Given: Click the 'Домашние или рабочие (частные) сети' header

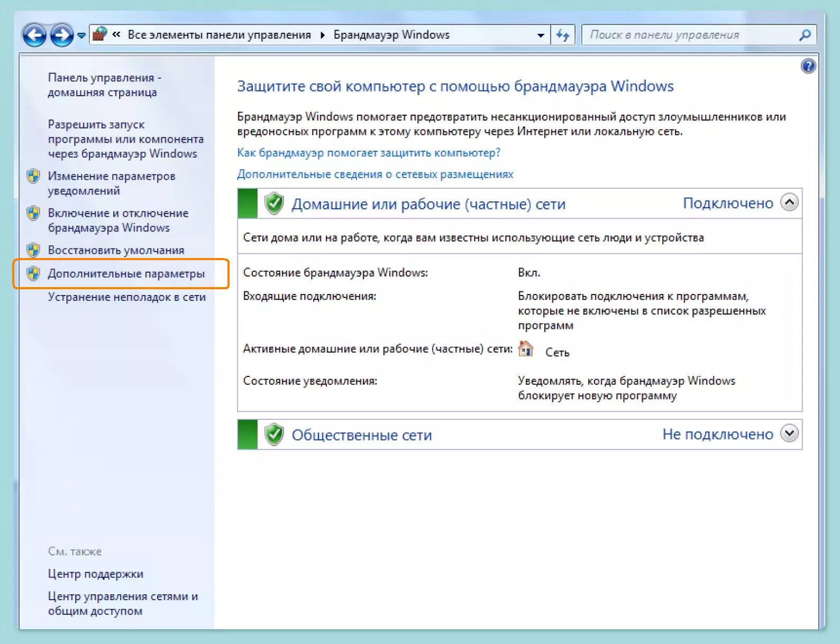Looking at the screenshot, I should (428, 204).
